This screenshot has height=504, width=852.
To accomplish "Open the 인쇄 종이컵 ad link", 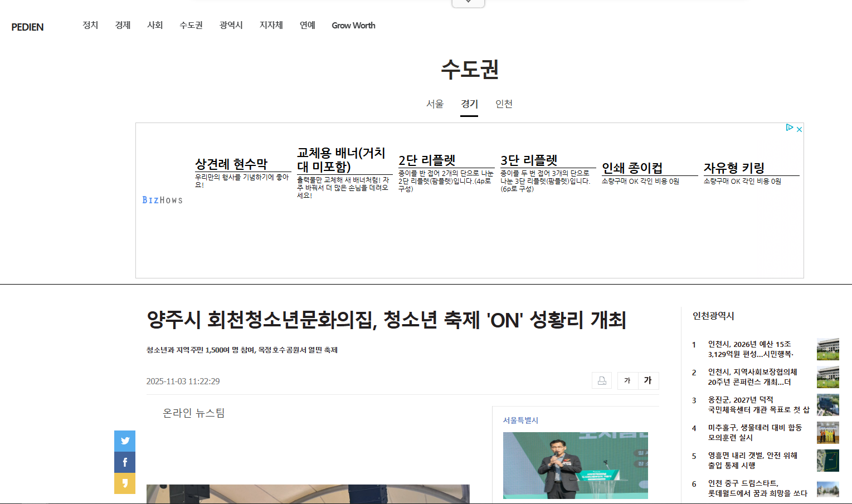I will [632, 168].
